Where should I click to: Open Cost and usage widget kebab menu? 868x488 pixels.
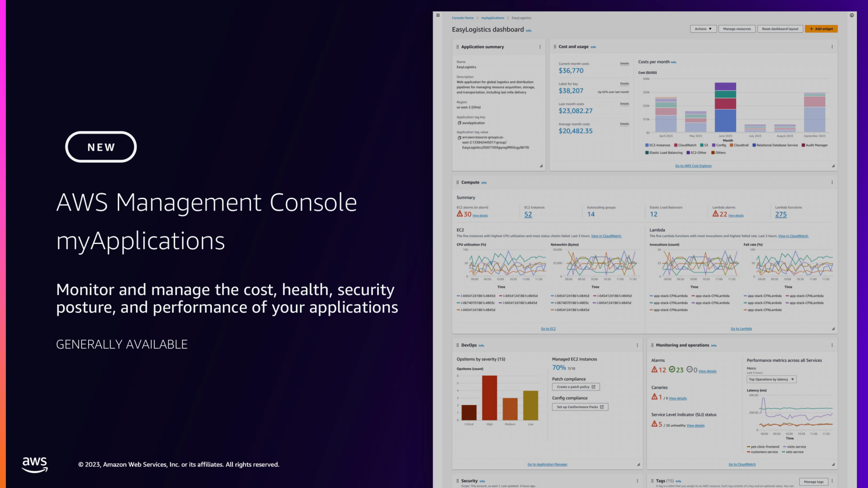(832, 47)
